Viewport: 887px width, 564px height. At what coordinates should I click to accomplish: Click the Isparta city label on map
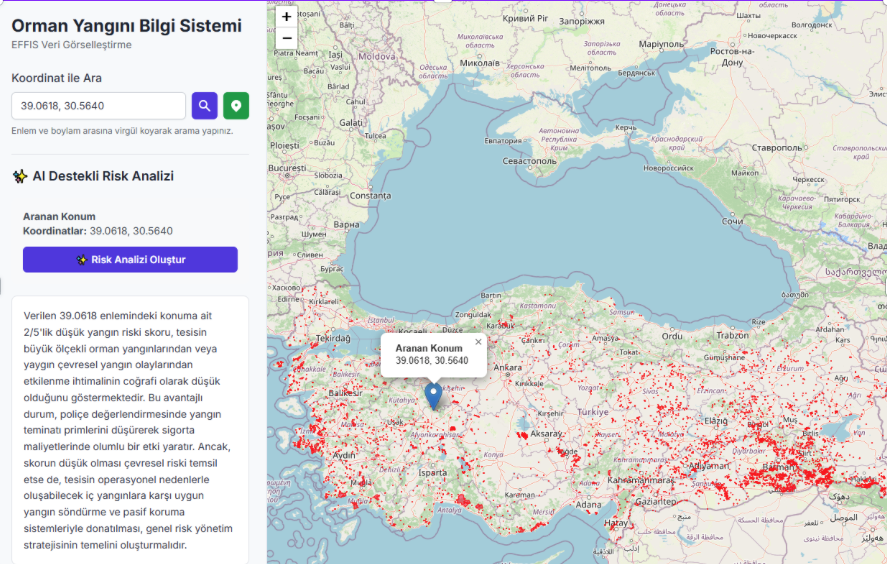(x=433, y=471)
